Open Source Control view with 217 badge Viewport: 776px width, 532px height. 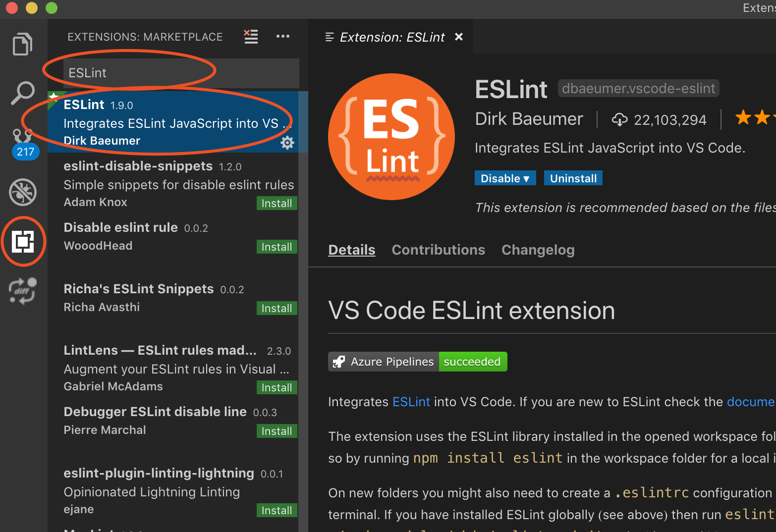[24, 144]
